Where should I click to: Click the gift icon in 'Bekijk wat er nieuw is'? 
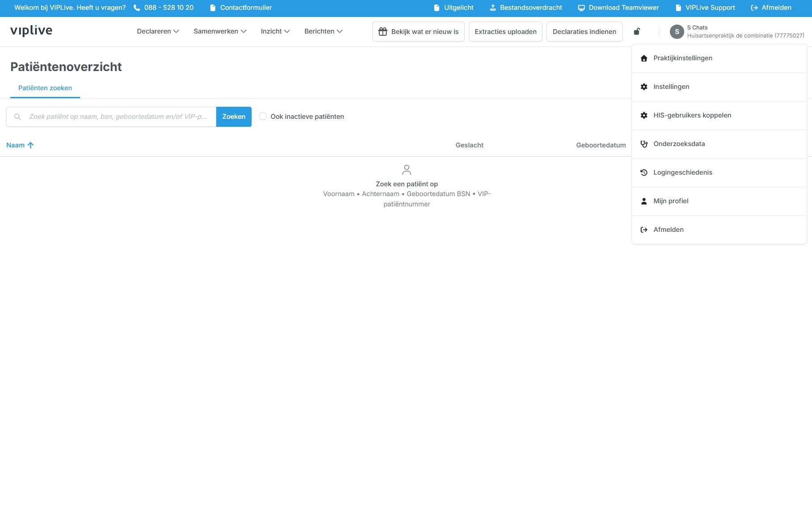(383, 32)
